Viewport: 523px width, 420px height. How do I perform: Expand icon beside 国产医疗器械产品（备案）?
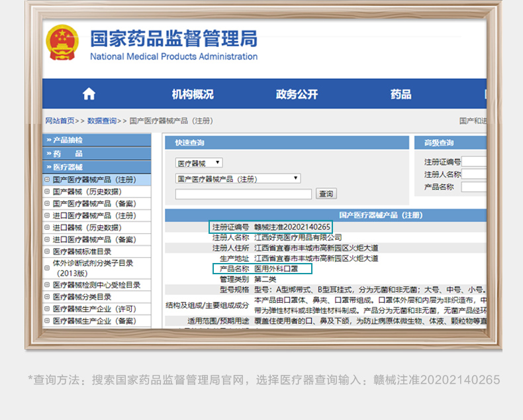point(47,203)
